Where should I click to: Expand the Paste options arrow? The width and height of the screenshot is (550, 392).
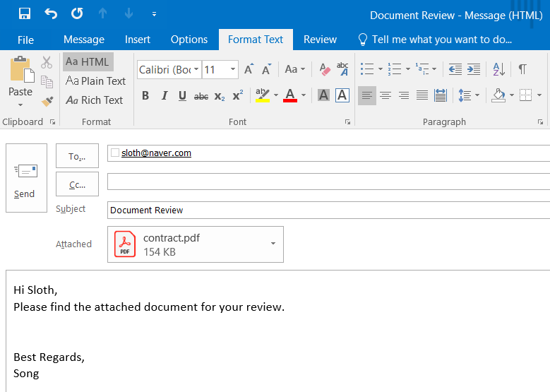(x=20, y=105)
